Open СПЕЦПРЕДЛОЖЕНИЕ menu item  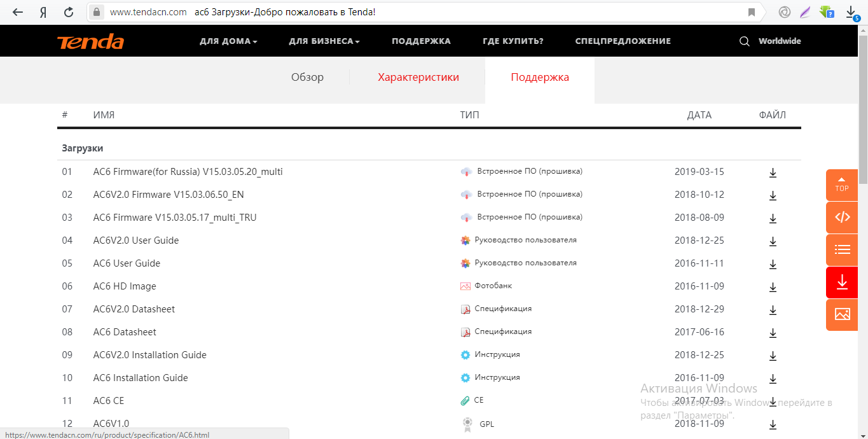623,41
